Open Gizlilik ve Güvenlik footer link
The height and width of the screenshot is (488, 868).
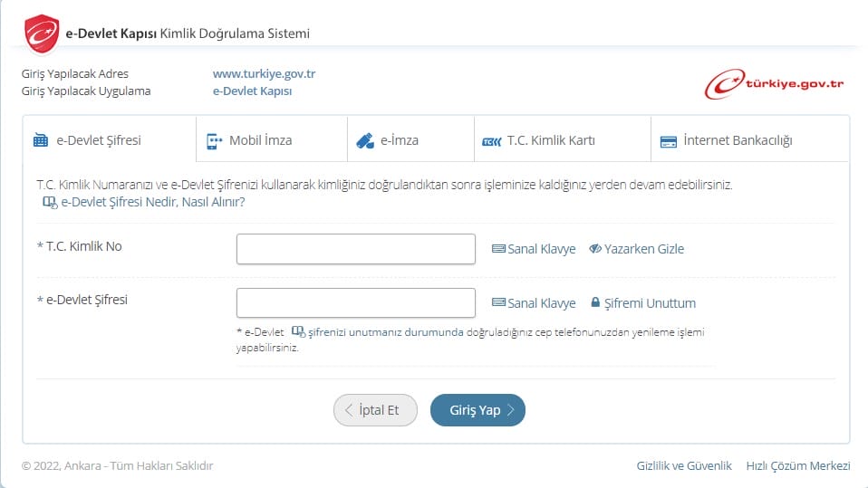pos(683,465)
